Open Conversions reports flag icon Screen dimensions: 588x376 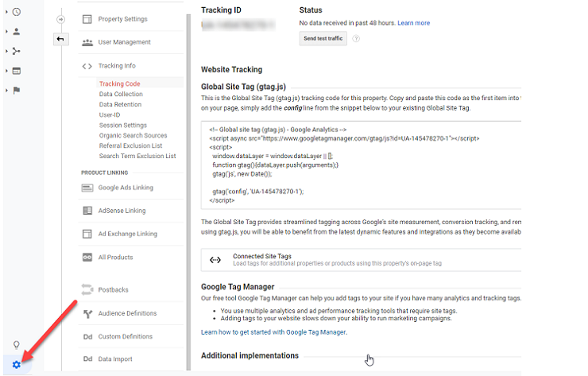click(17, 90)
